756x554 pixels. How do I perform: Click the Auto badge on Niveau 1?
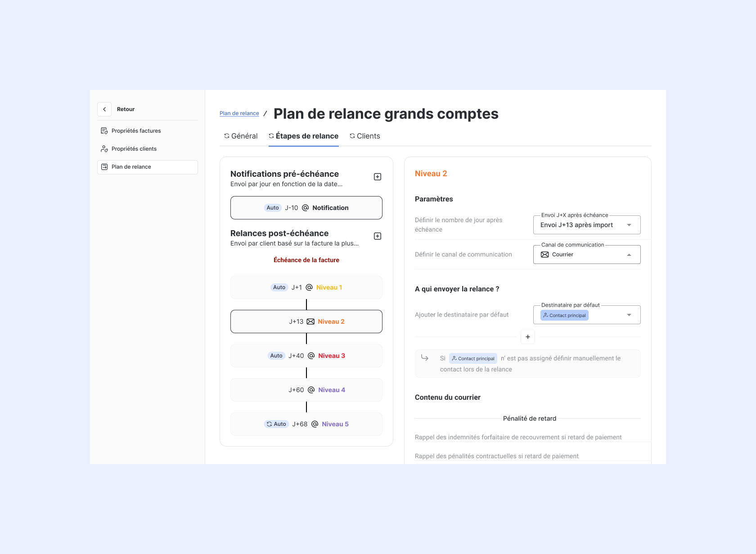tap(279, 287)
